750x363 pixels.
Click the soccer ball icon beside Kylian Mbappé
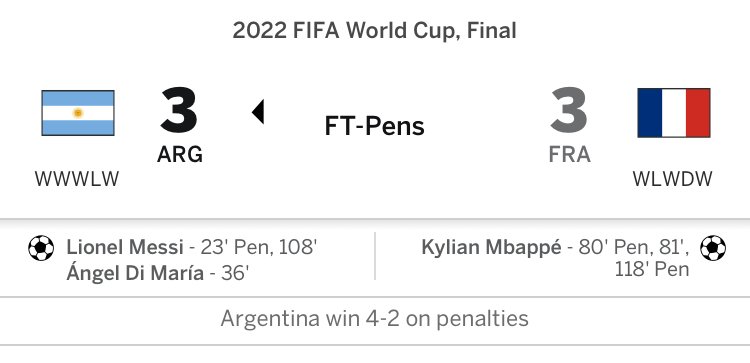coord(713,248)
